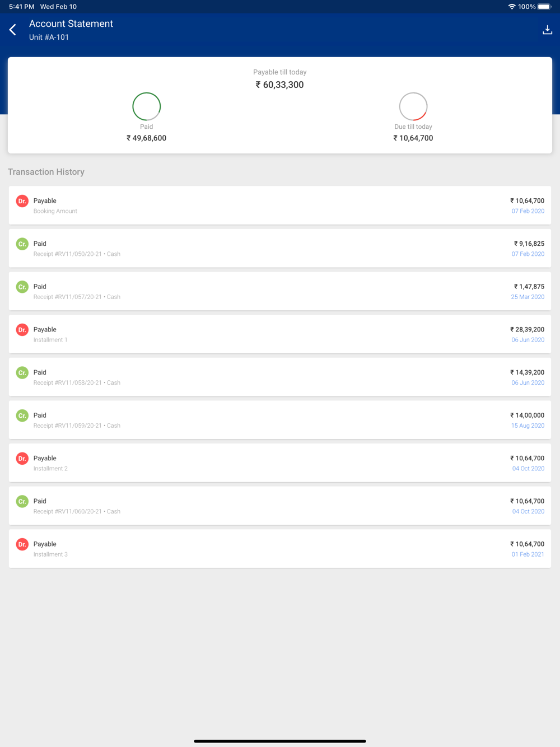Image resolution: width=560 pixels, height=747 pixels.
Task: Tap amount ₹ 9,16,825
Action: pos(529,244)
